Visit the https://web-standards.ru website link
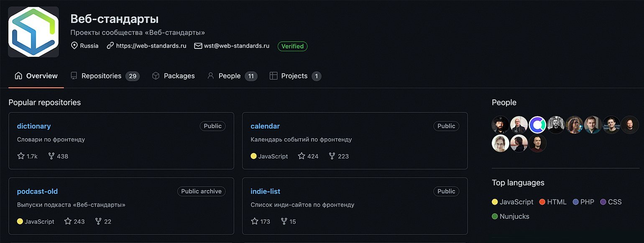The height and width of the screenshot is (243, 644). point(151,46)
